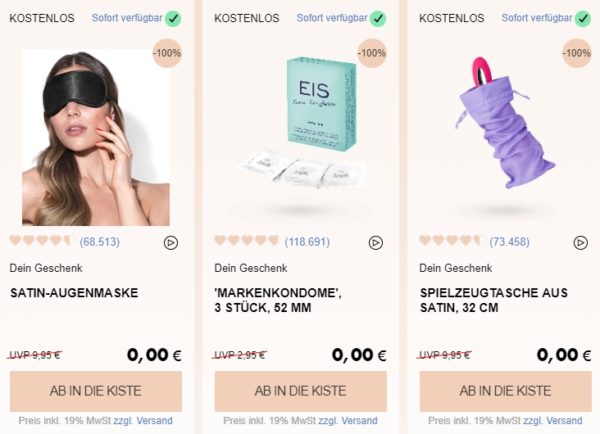Viewport: 600px width, 434px height.
Task: Open the purple satin bag product image
Action: coord(505,122)
